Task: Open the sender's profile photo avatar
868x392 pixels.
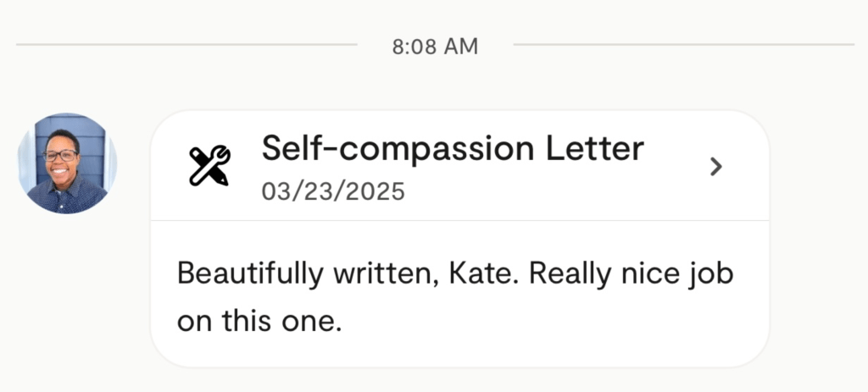Action: [x=67, y=163]
